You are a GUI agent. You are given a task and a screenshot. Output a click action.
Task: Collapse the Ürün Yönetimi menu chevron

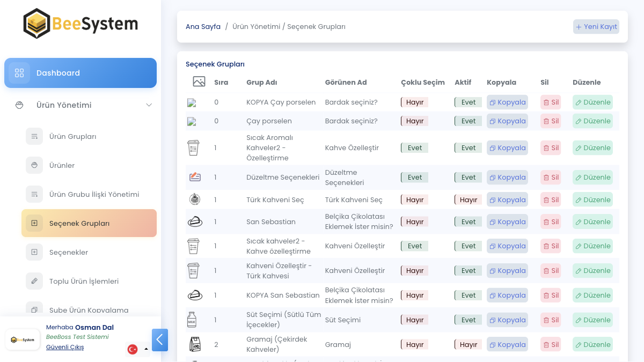click(x=149, y=105)
